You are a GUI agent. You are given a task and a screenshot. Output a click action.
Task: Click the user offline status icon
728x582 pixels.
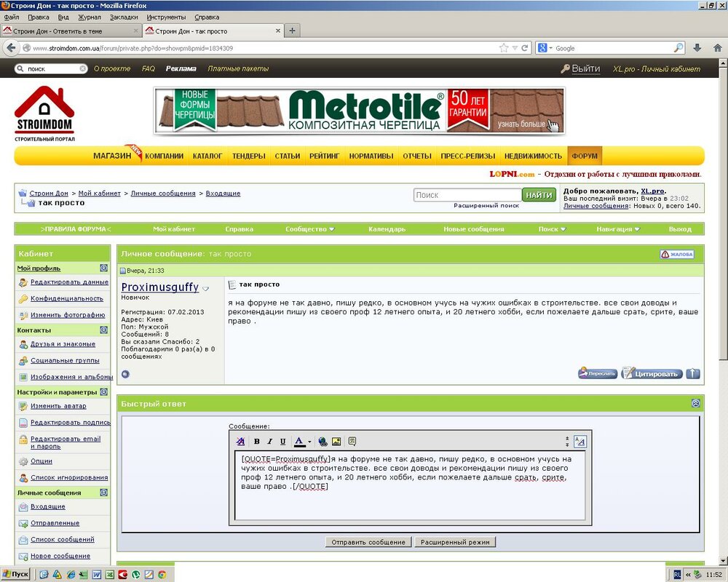coord(125,374)
